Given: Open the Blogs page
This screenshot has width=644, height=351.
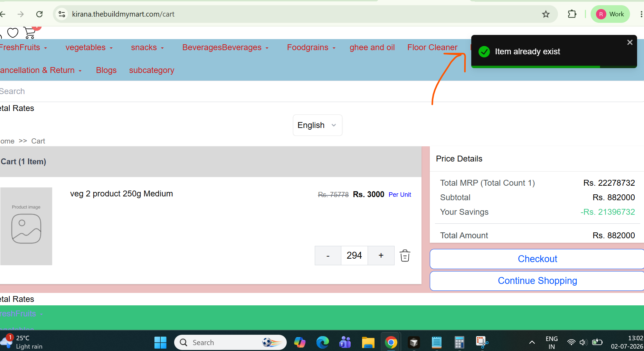Looking at the screenshot, I should coord(106,70).
